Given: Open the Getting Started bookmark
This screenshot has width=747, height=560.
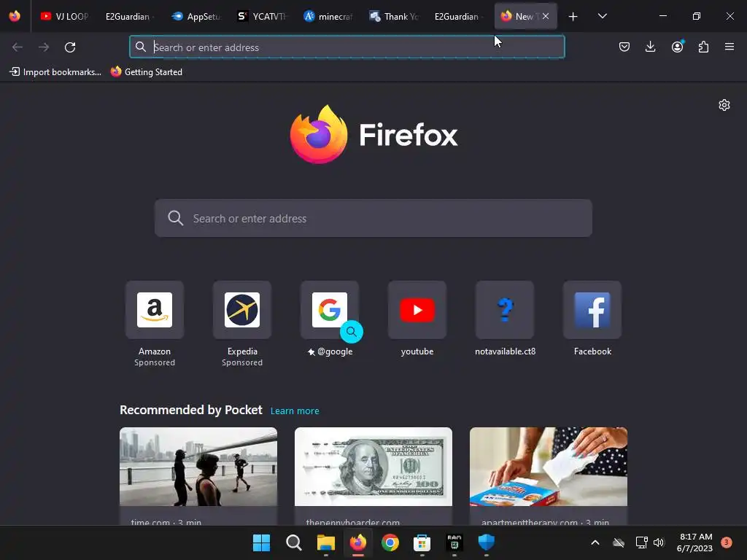Looking at the screenshot, I should (x=147, y=72).
